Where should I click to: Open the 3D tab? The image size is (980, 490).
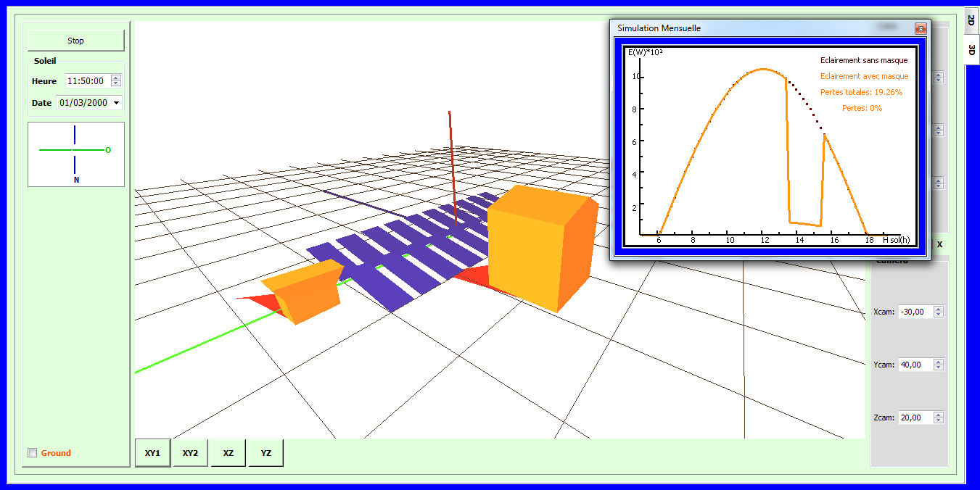(971, 50)
